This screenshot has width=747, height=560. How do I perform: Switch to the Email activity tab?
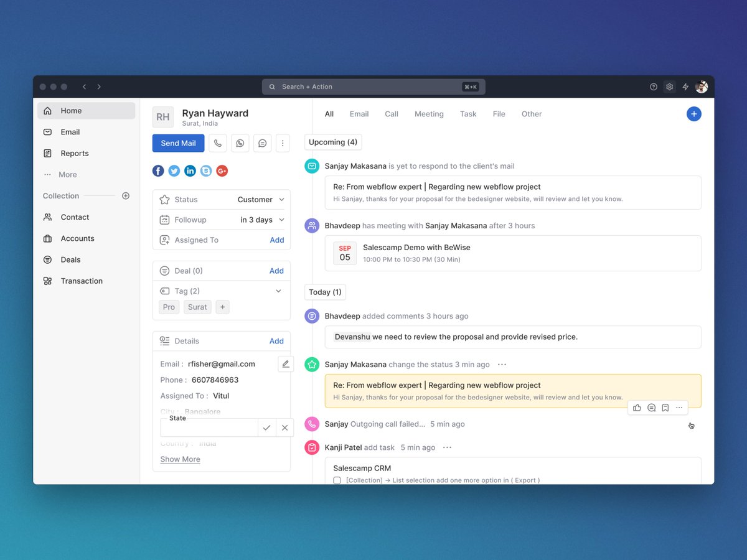359,114
